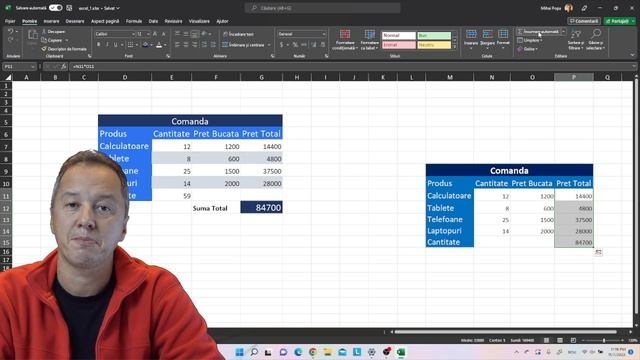Click the Undo icon
Screen dimensions: 640x360
(11, 31)
